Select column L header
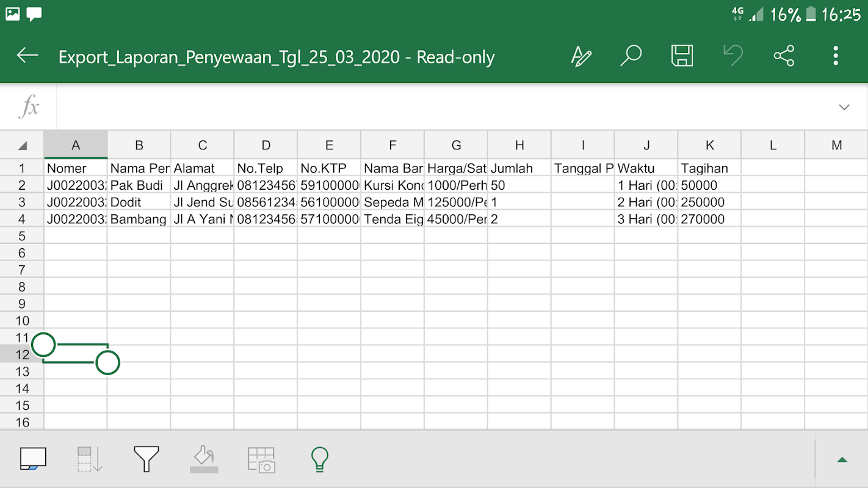The height and width of the screenshot is (488, 868). click(x=773, y=145)
